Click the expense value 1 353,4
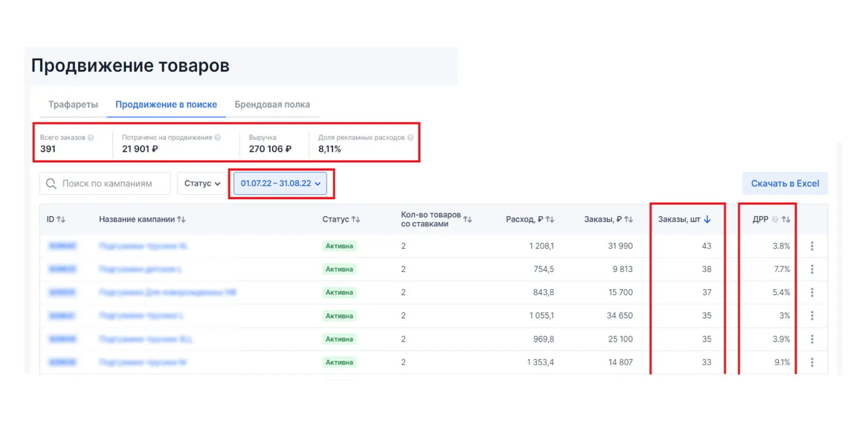The height and width of the screenshot is (439, 868). click(x=540, y=362)
